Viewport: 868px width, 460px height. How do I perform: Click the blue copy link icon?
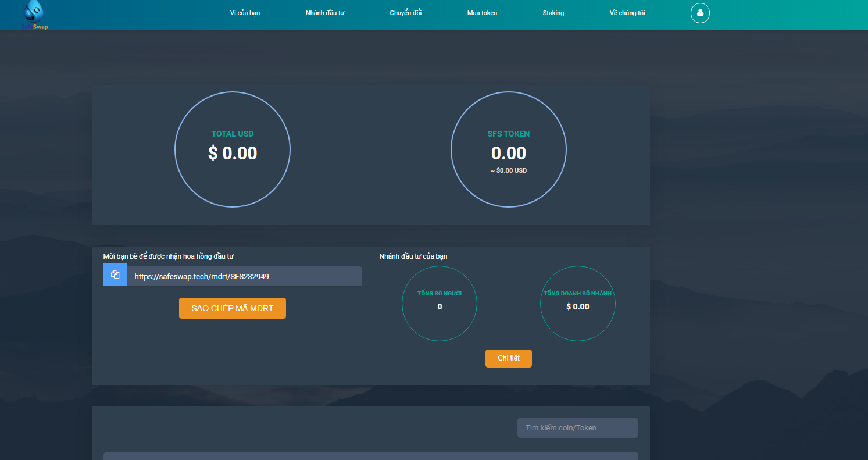point(115,275)
